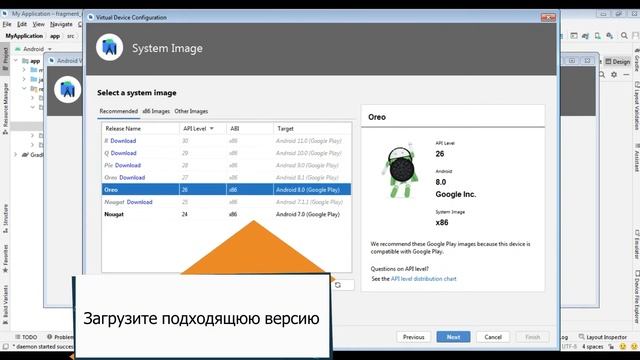Open the TODO tool window tab
Viewport: 640px width, 360px height.
(26, 337)
